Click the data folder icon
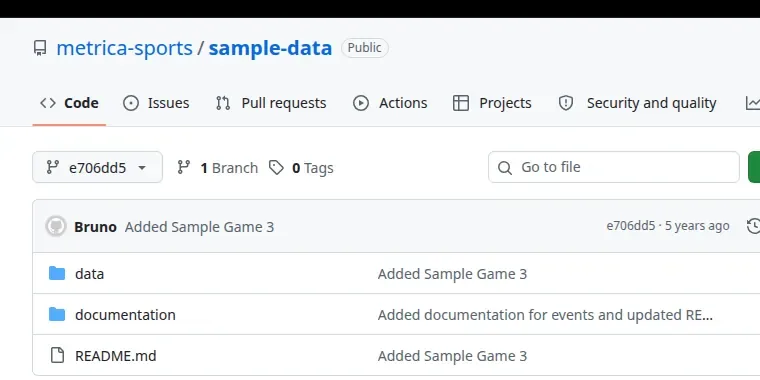This screenshot has height=380, width=760. (x=57, y=273)
